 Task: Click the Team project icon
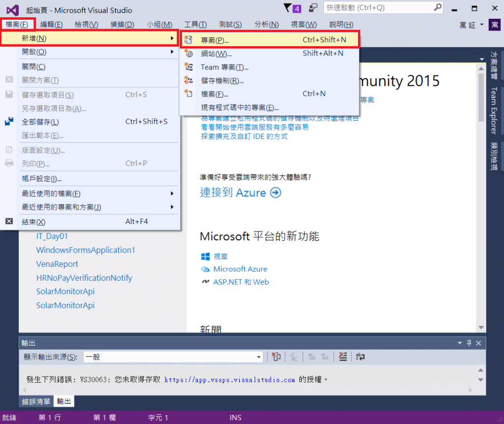(x=189, y=67)
